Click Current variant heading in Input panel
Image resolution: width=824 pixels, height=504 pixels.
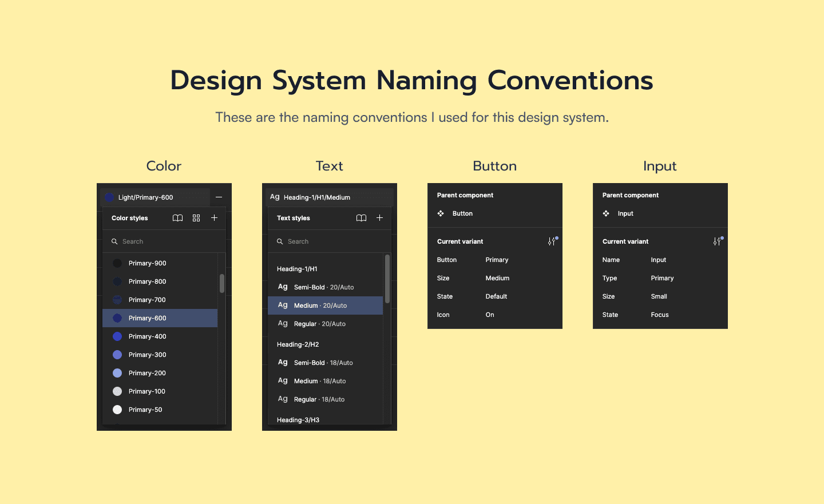[625, 241]
